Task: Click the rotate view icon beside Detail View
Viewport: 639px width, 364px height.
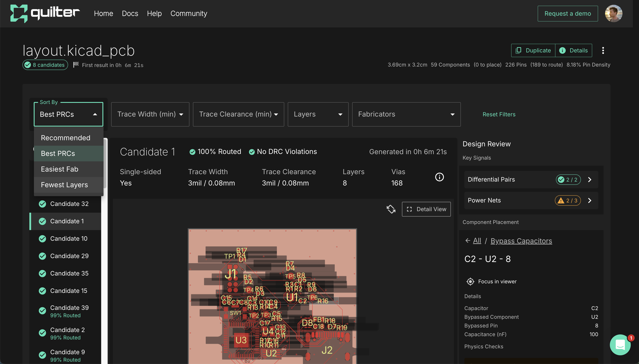Action: 391,209
